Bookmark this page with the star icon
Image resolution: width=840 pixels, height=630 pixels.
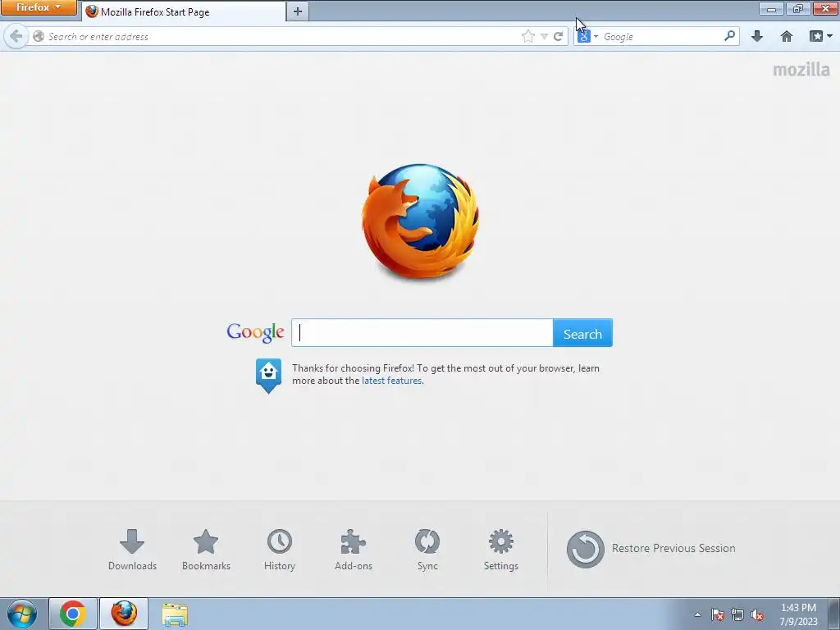pos(528,36)
